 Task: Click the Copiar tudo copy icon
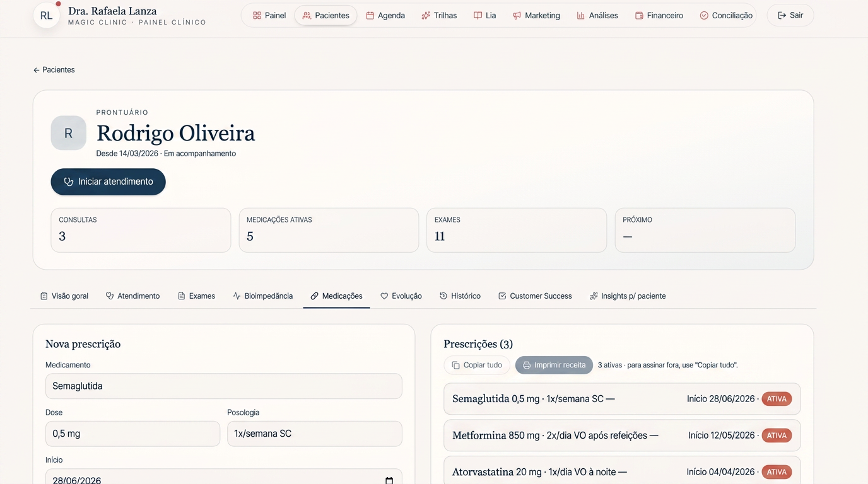(455, 365)
